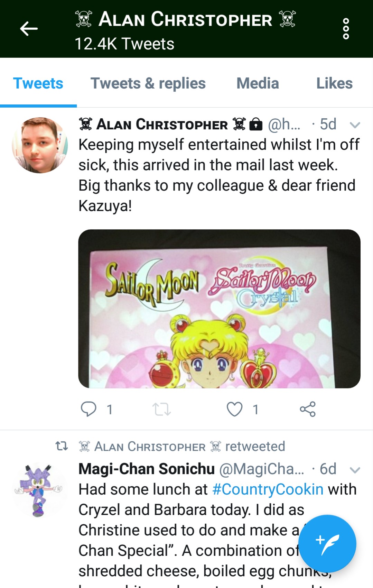This screenshot has width=373, height=588.
Task: Select the Tweets tab
Action: pos(38,83)
